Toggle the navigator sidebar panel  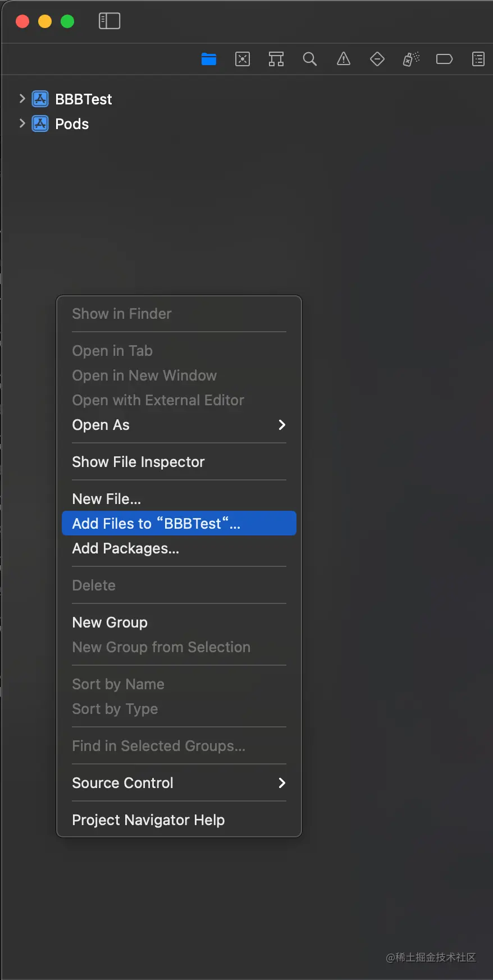click(x=109, y=21)
